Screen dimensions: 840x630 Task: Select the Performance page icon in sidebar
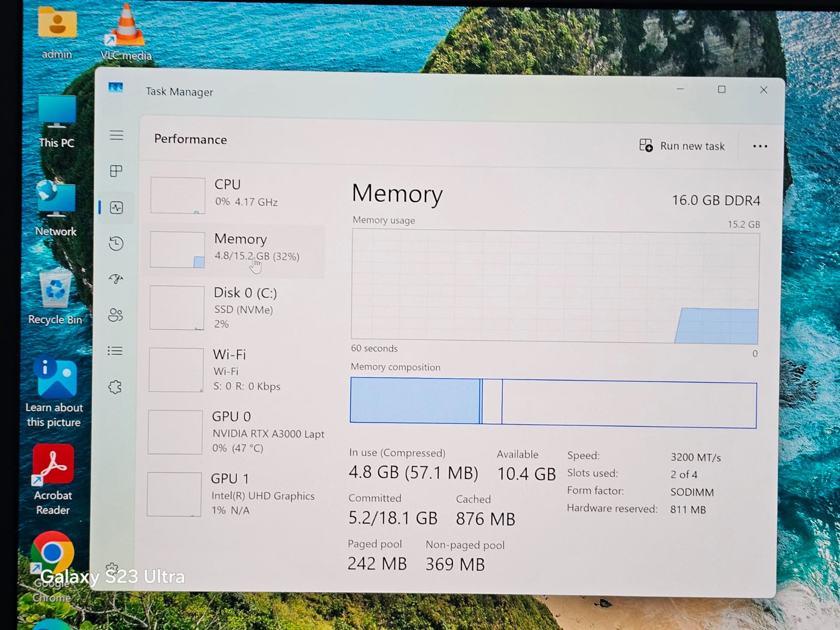(x=116, y=208)
